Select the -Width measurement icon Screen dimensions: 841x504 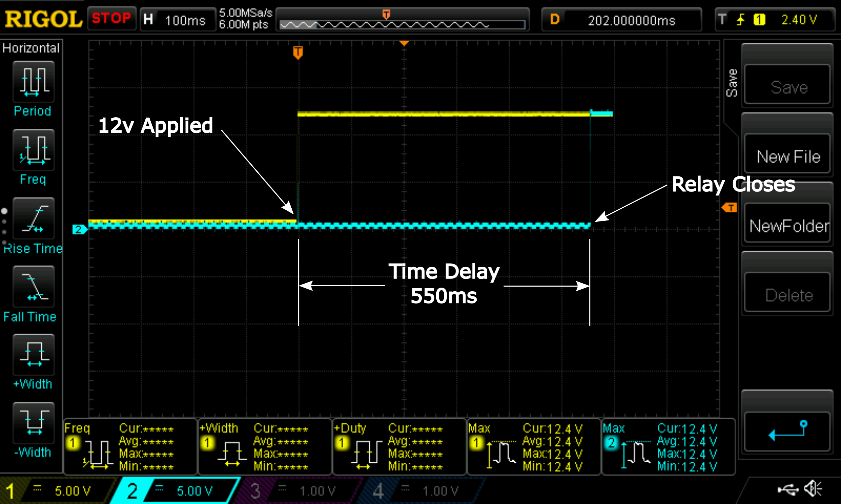pyautogui.click(x=33, y=423)
